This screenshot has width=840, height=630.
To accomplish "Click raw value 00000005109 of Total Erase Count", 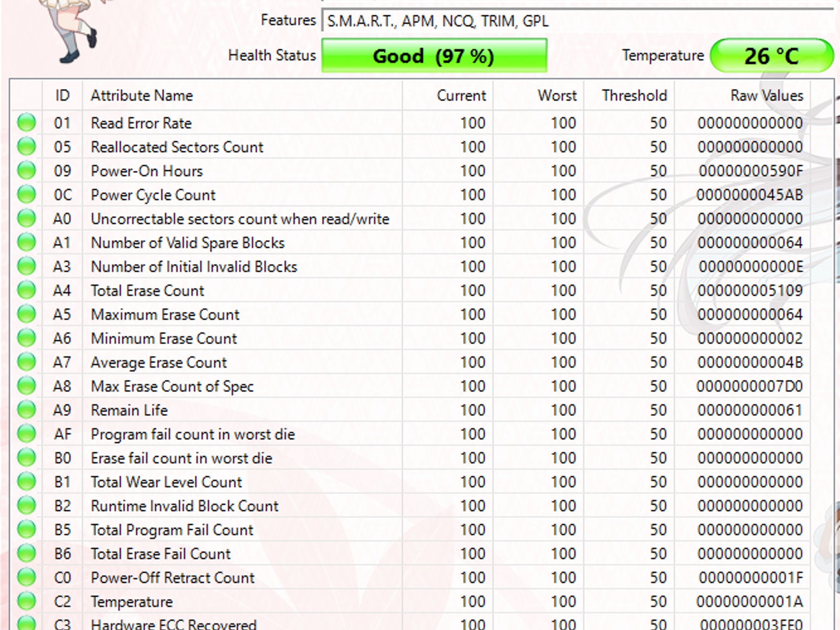I will click(x=750, y=290).
